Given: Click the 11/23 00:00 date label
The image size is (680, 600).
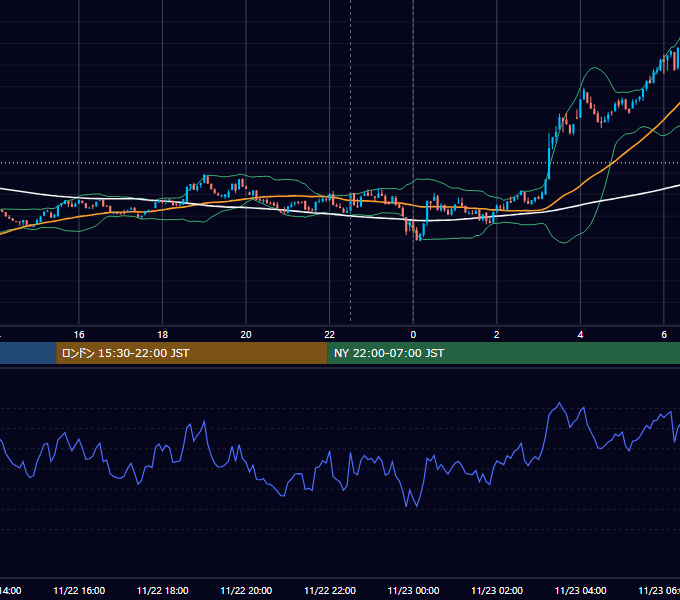Looking at the screenshot, I should pos(413,591).
